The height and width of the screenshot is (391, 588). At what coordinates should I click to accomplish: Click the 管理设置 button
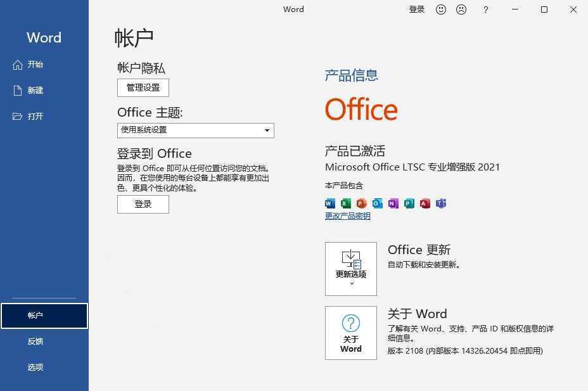143,87
